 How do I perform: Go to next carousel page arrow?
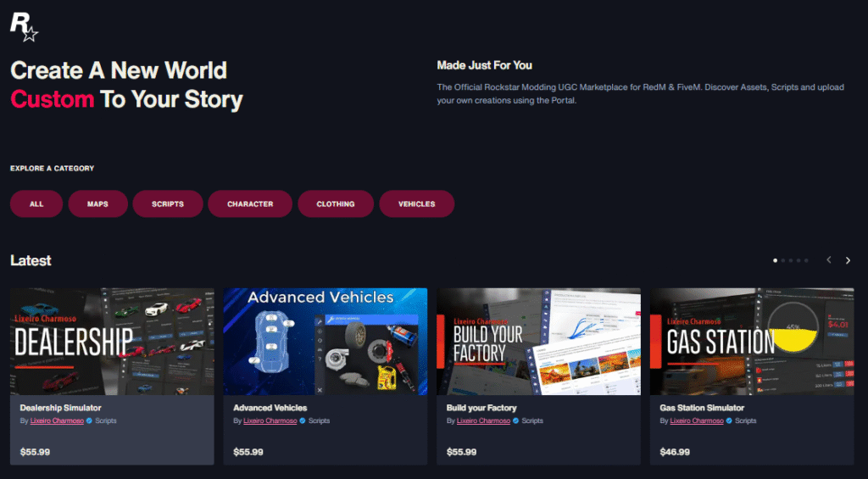point(848,260)
